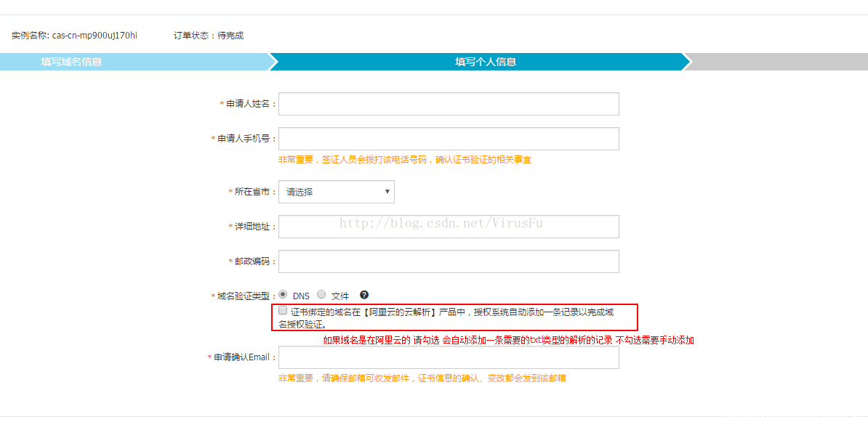This screenshot has height=430, width=868.
Task: Select the DNS verification radio button
Action: tap(283, 294)
